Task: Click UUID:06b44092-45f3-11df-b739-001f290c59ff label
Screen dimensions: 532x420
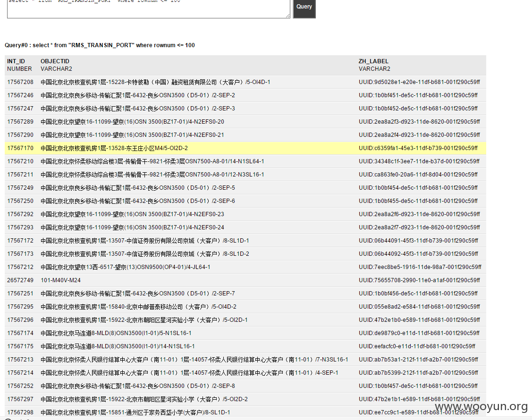Action: tap(418, 254)
